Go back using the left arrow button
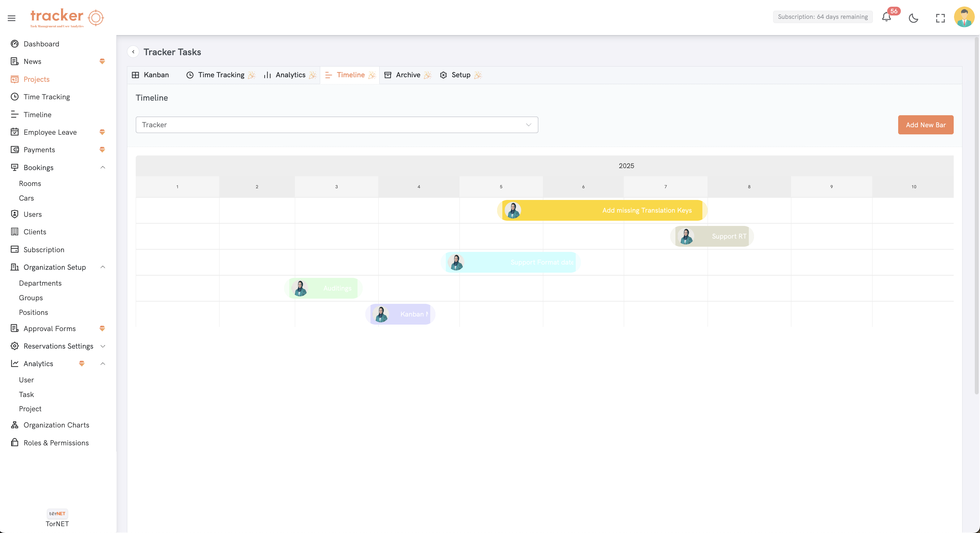This screenshot has width=980, height=533. point(133,52)
